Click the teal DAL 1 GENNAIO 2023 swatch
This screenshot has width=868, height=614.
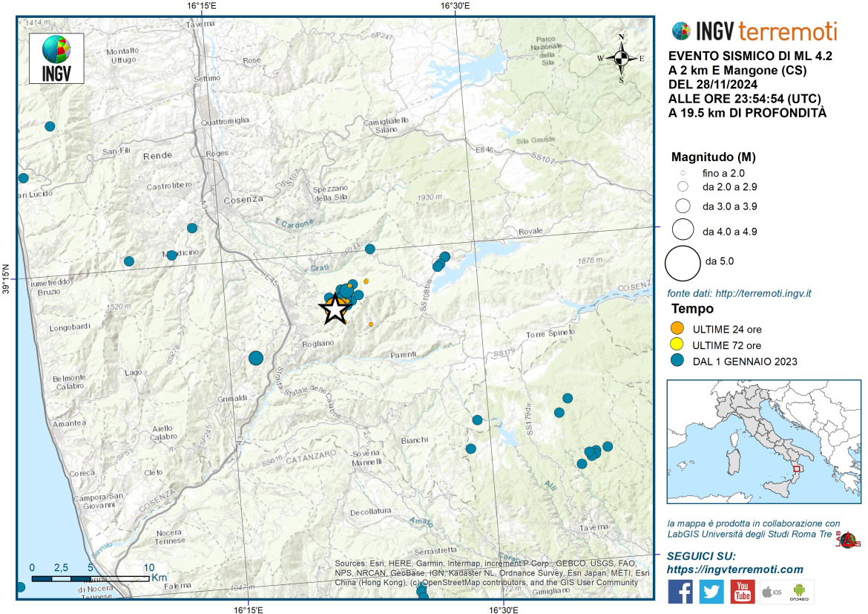coord(676,362)
